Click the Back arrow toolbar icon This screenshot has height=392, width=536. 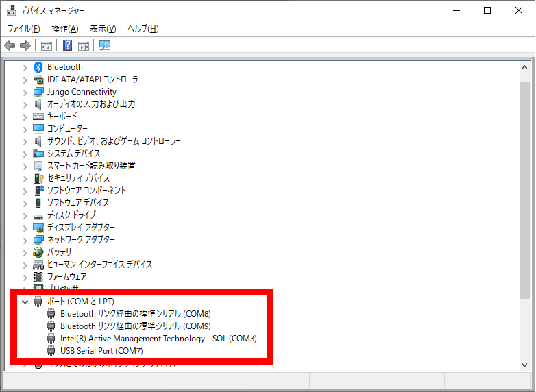pos(10,46)
